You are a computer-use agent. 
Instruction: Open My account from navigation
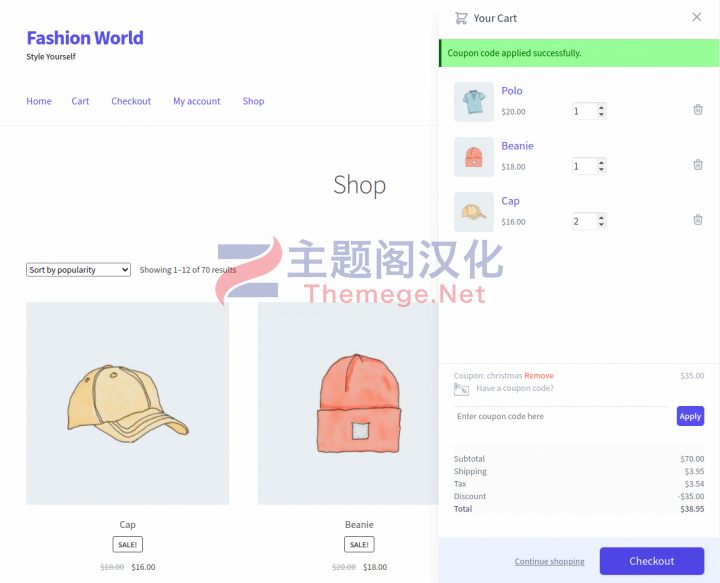(197, 101)
